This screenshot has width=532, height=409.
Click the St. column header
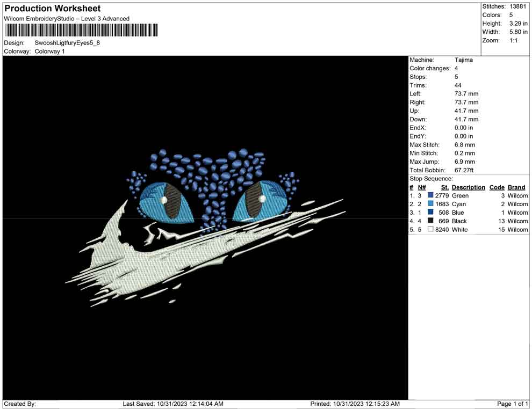[x=445, y=187]
